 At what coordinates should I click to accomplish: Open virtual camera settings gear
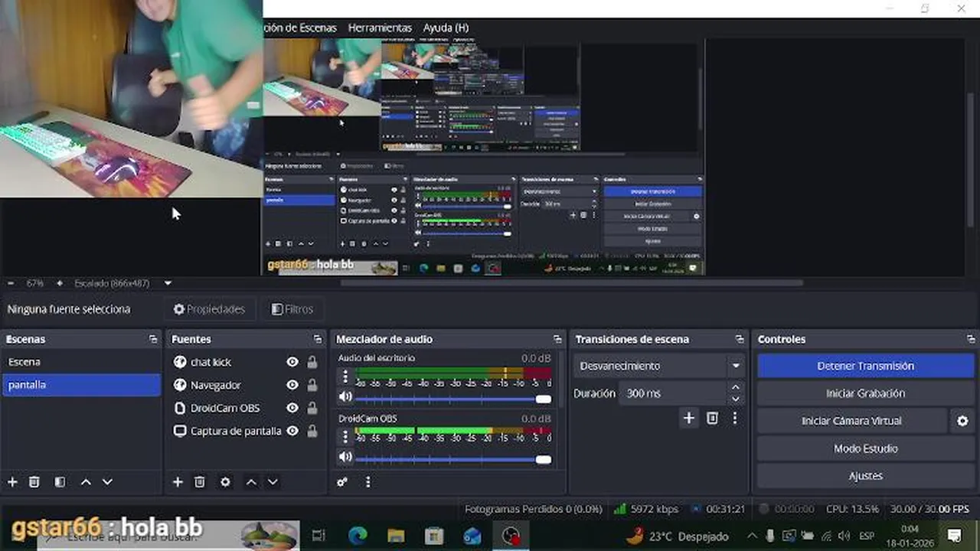(963, 421)
